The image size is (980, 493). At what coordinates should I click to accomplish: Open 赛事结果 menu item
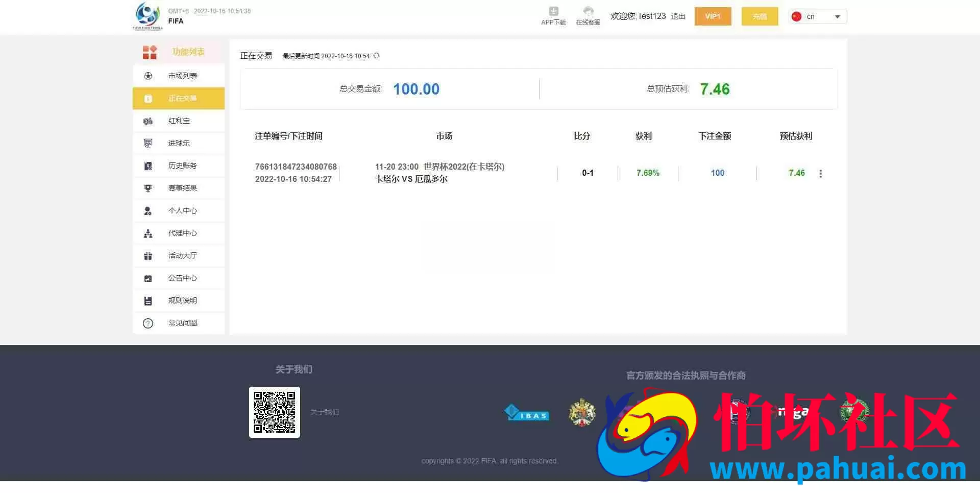point(179,188)
